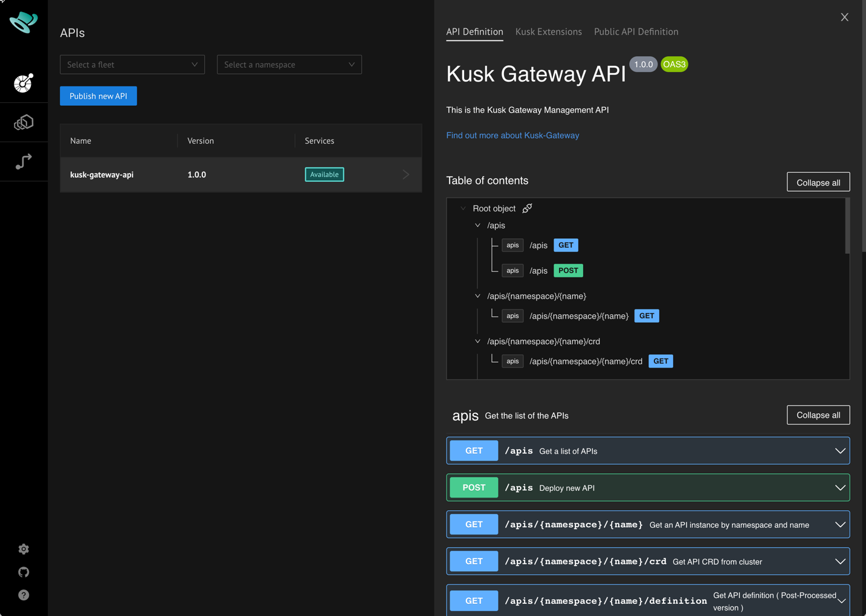866x616 pixels.
Task: Collapse the Root object tree node
Action: [x=463, y=209]
